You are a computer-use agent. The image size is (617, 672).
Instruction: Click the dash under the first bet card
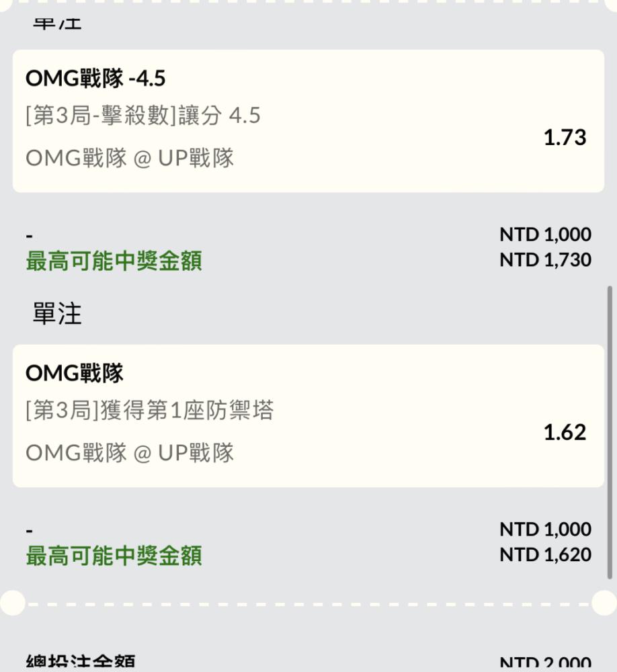pos(29,236)
